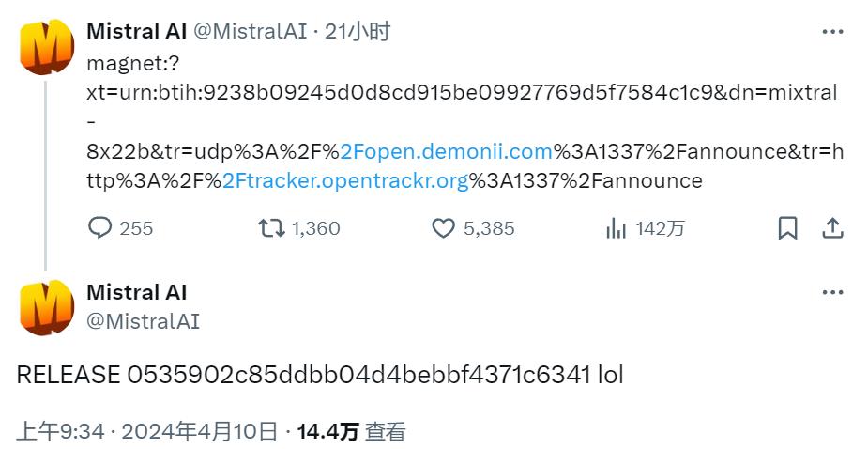Click Mistral AI name on second tweet

[x=137, y=291]
